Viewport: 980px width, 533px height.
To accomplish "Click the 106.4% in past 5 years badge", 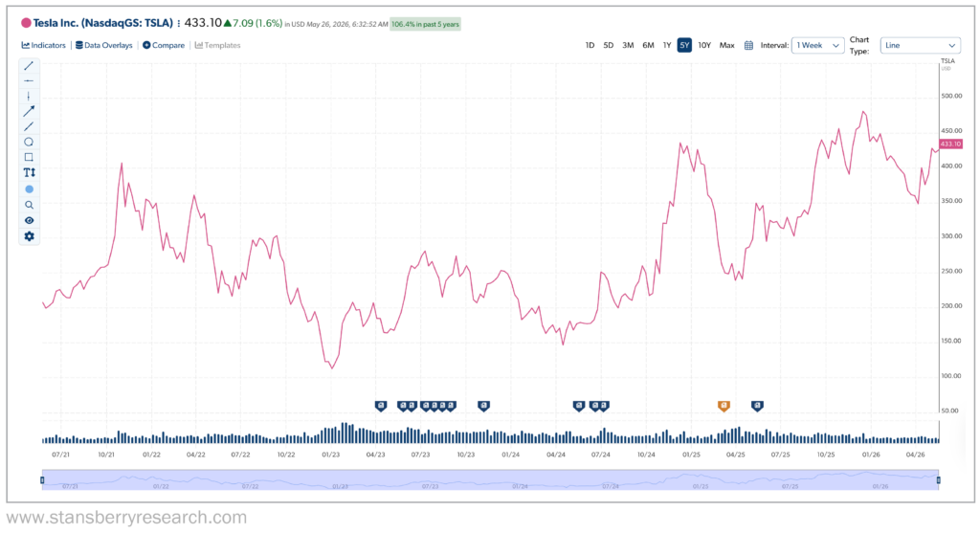I will coord(426,24).
